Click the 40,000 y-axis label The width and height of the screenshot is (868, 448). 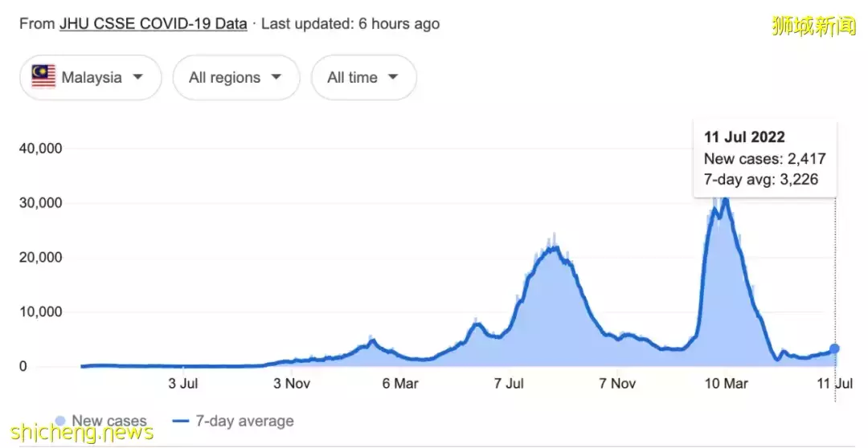click(40, 149)
